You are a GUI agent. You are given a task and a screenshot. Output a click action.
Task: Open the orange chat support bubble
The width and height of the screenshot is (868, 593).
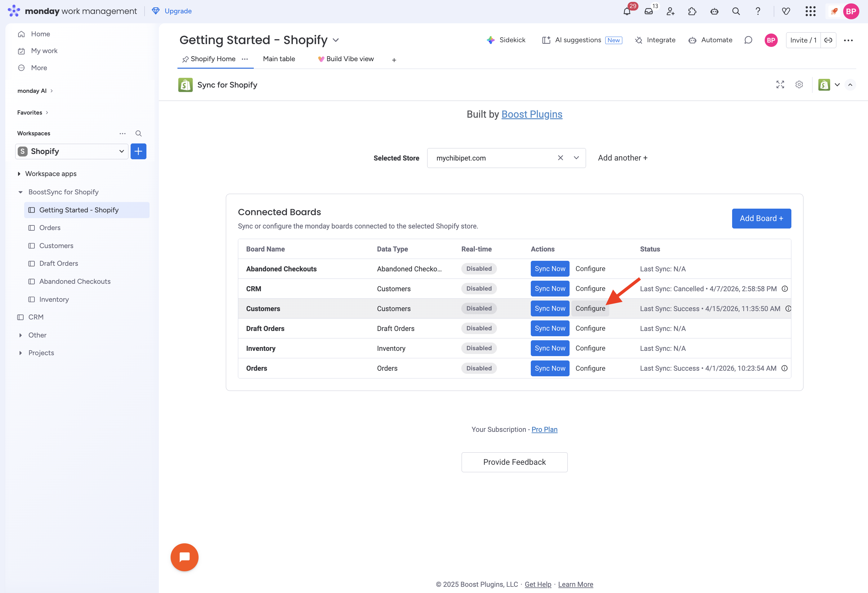tap(185, 557)
